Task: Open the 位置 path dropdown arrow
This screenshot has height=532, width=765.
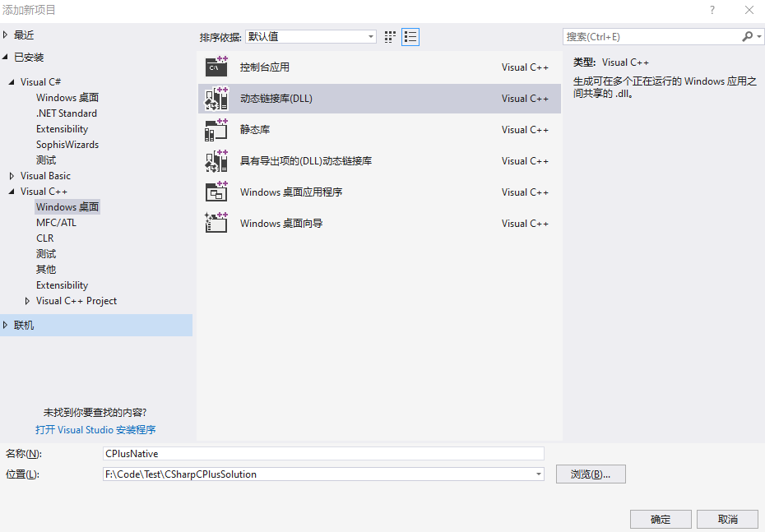Action: tap(538, 474)
